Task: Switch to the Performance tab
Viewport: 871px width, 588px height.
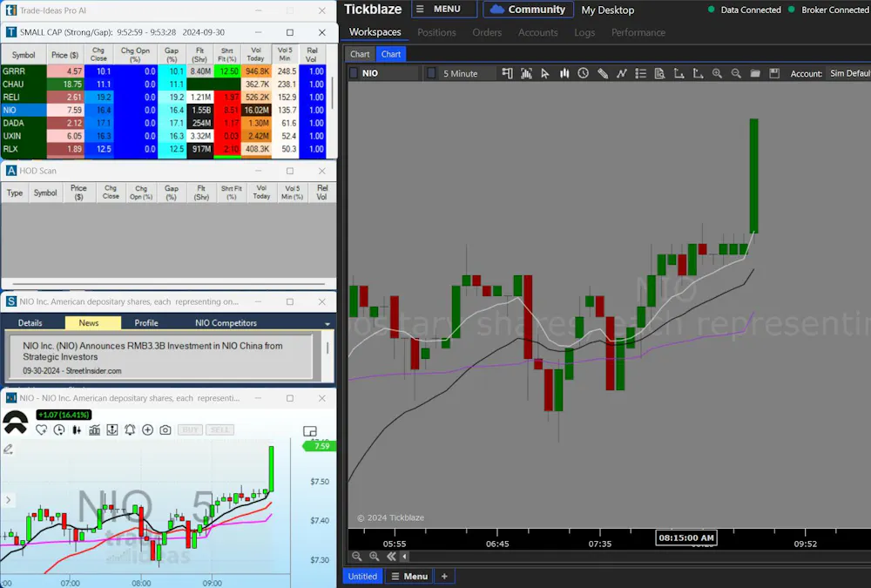Action: pos(638,32)
